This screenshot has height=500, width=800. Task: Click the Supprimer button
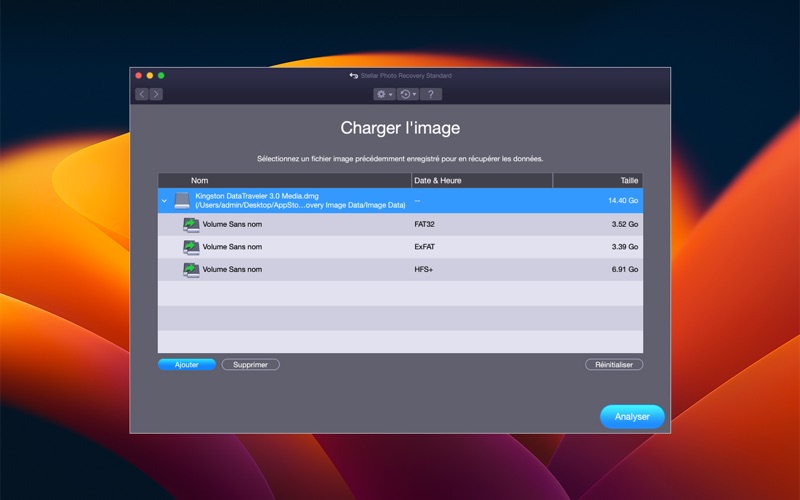point(251,364)
